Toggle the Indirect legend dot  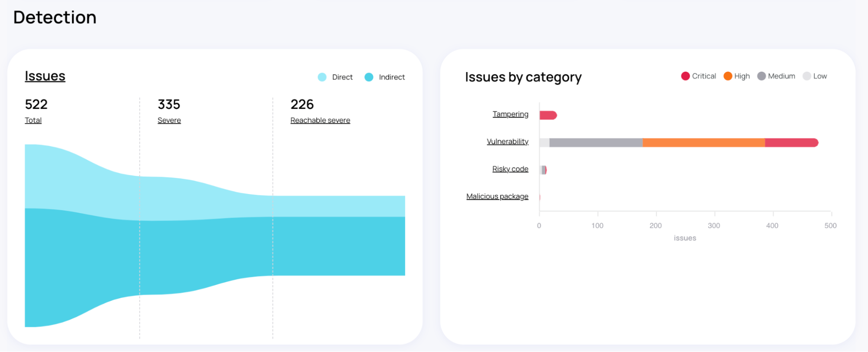[369, 77]
